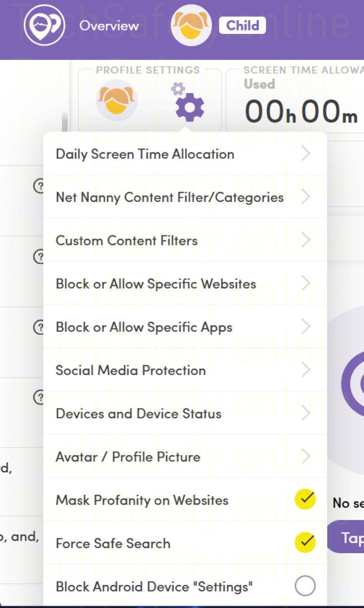Click the help icon beside Custom Content Filters
The width and height of the screenshot is (364, 608).
click(x=39, y=256)
